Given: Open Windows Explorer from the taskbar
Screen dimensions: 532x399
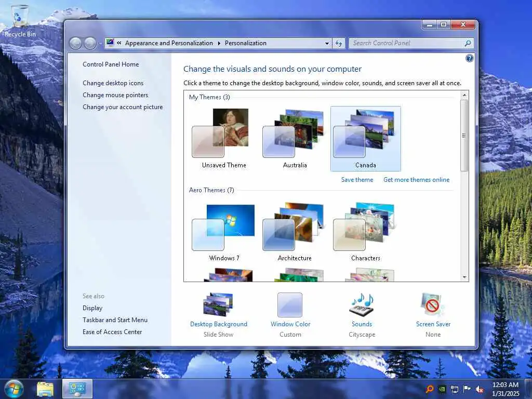Looking at the screenshot, I should (46, 389).
